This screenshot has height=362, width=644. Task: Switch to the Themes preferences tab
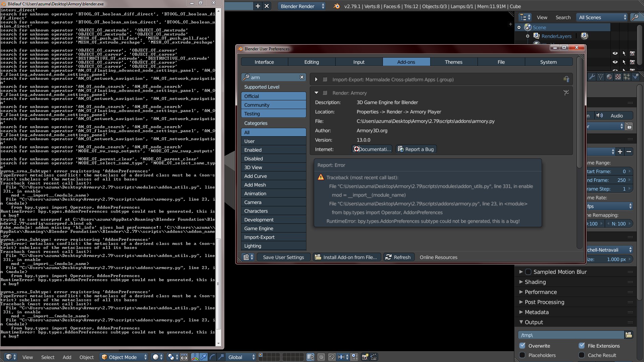coord(453,62)
